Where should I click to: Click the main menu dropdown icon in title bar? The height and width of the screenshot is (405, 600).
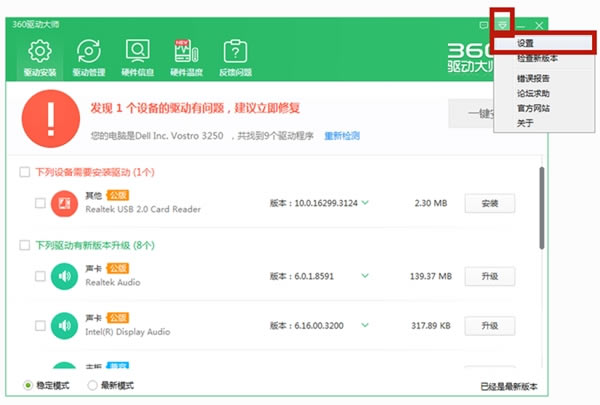click(502, 25)
